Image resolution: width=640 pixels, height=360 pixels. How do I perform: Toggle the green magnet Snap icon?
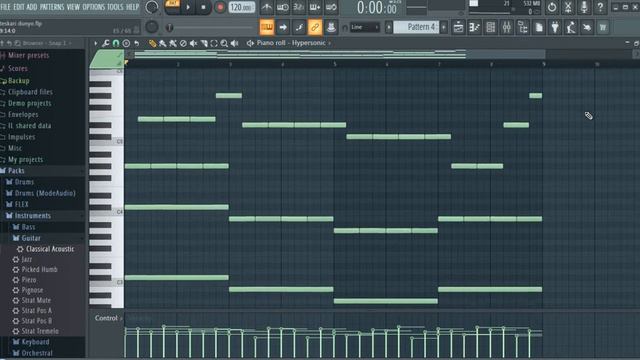116,43
